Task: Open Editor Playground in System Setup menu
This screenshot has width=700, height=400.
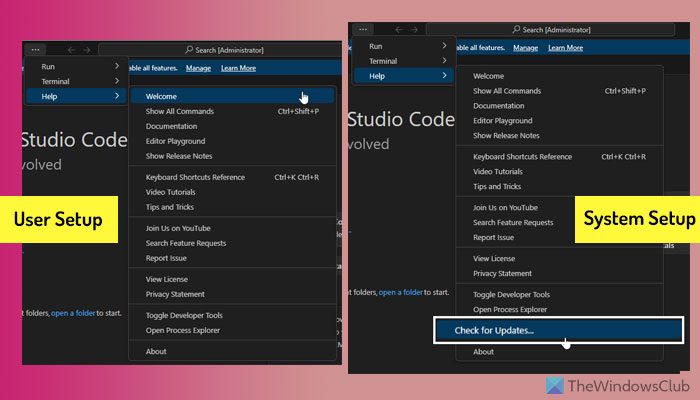Action: coord(559,121)
